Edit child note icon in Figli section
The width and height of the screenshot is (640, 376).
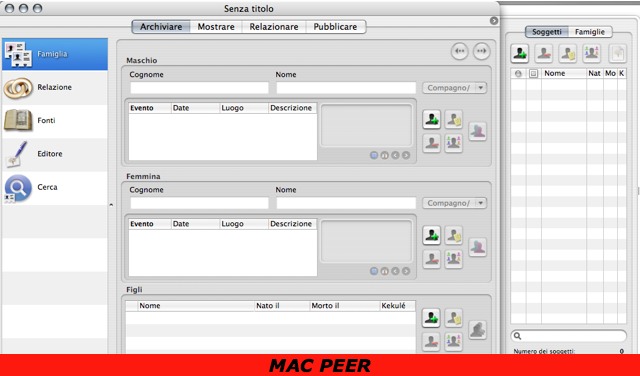click(x=453, y=318)
